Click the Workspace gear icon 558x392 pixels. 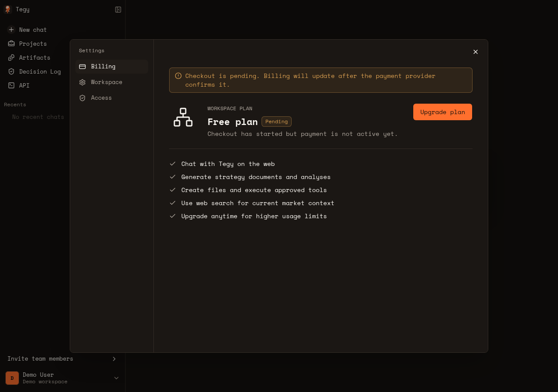coord(82,82)
